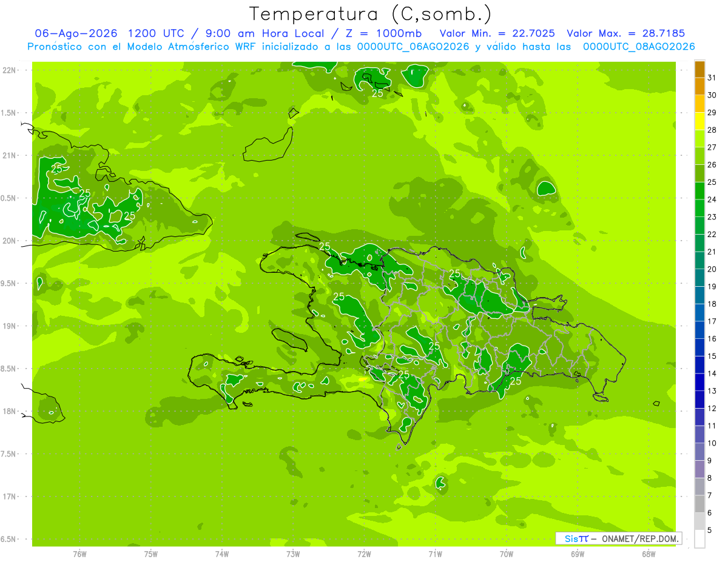Click the '0000UTC_06AGO2026' initialization time
Screen dimensions: 728x562
pos(413,46)
